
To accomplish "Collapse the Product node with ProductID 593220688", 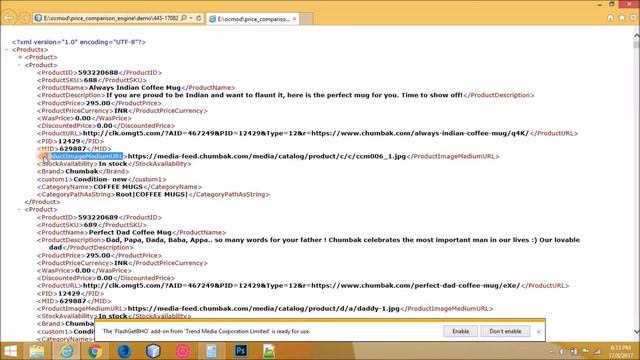I will [x=20, y=65].
